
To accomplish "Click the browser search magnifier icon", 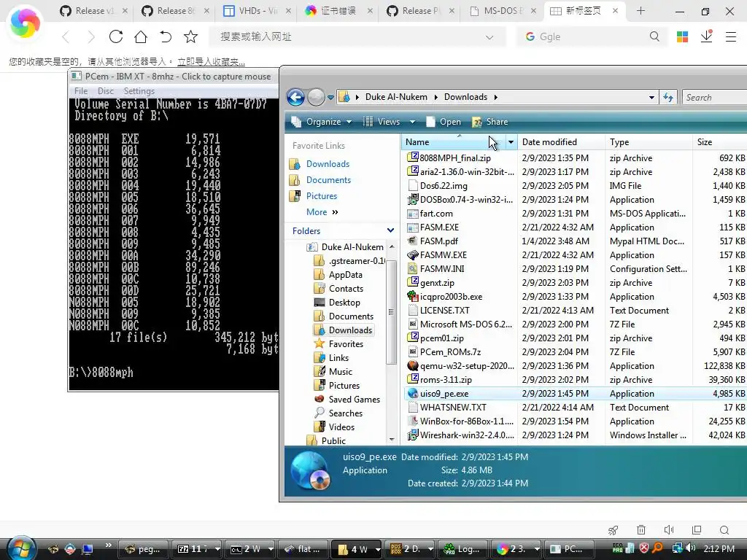I will tap(654, 36).
